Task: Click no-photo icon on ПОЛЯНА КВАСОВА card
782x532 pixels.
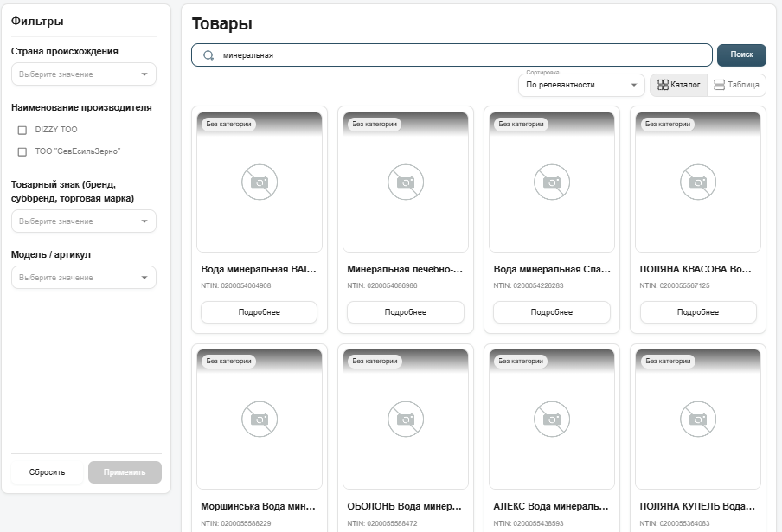Action: (697, 183)
